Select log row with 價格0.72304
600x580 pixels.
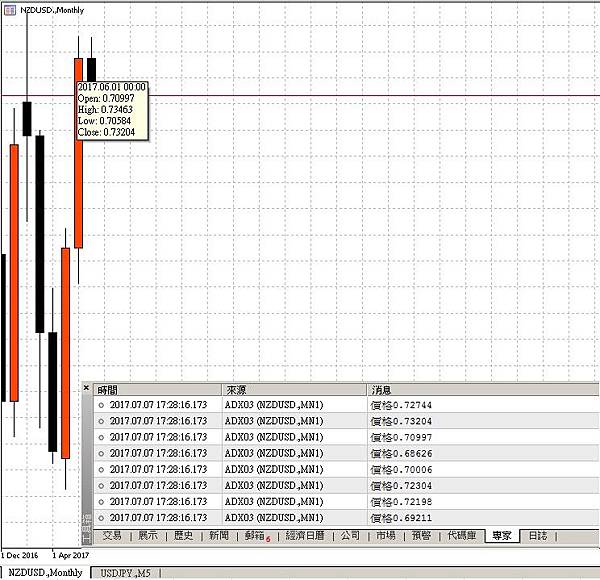point(346,486)
